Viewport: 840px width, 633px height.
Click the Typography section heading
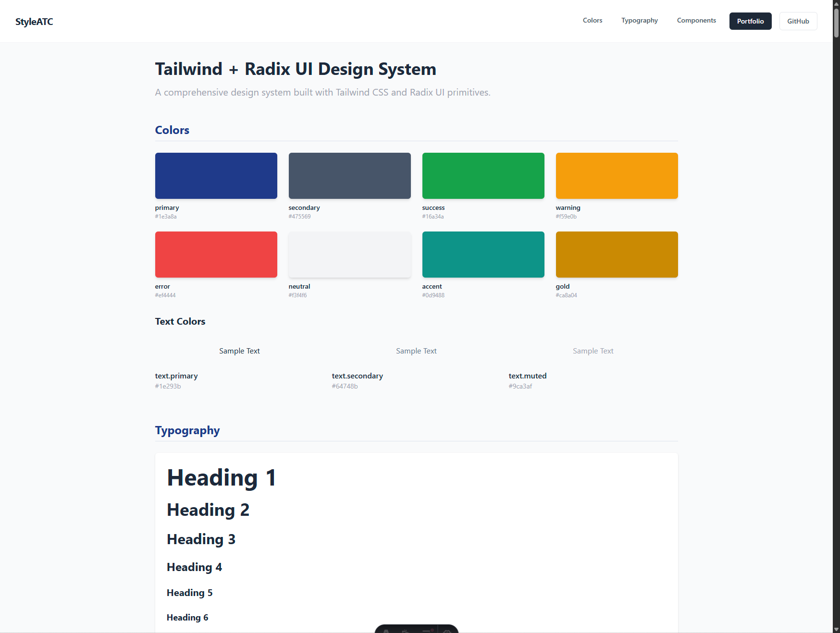tap(187, 431)
